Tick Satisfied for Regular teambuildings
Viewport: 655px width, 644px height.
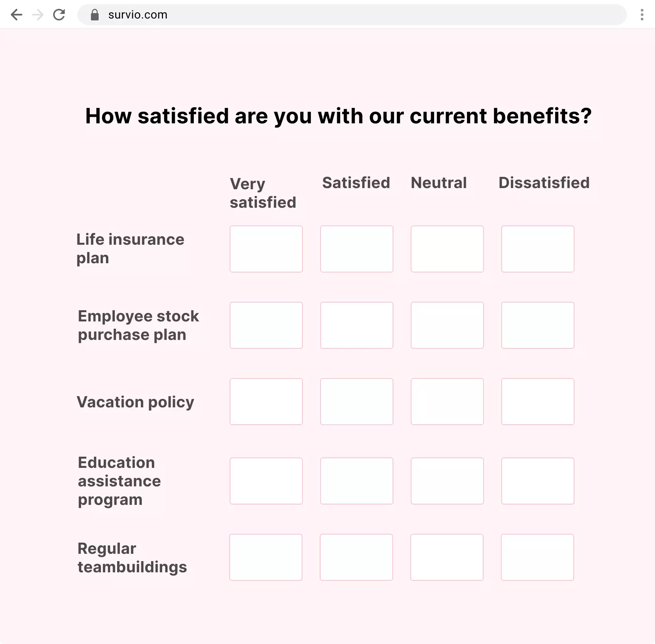356,557
